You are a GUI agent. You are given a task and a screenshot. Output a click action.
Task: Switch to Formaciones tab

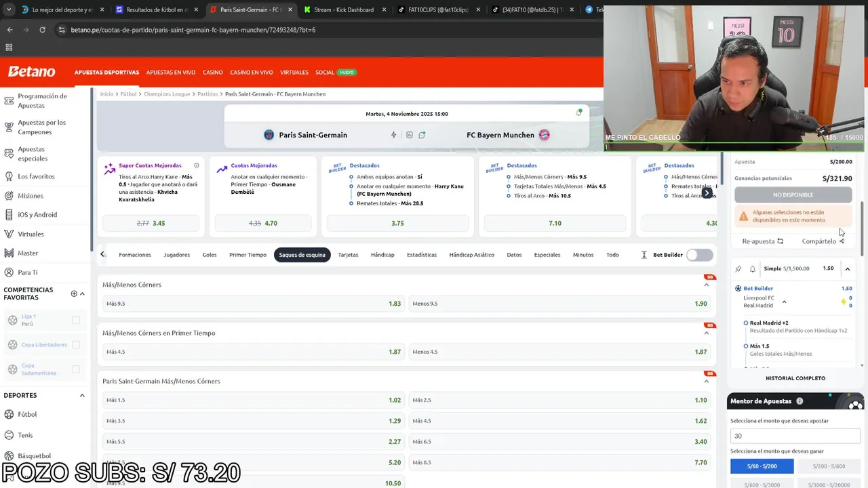[x=135, y=255]
